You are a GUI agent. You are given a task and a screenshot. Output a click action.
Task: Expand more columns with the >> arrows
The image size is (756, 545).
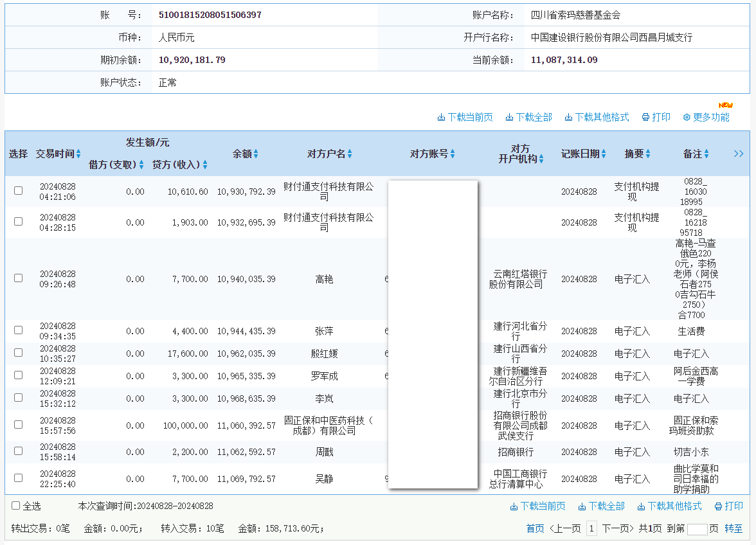[x=739, y=154]
